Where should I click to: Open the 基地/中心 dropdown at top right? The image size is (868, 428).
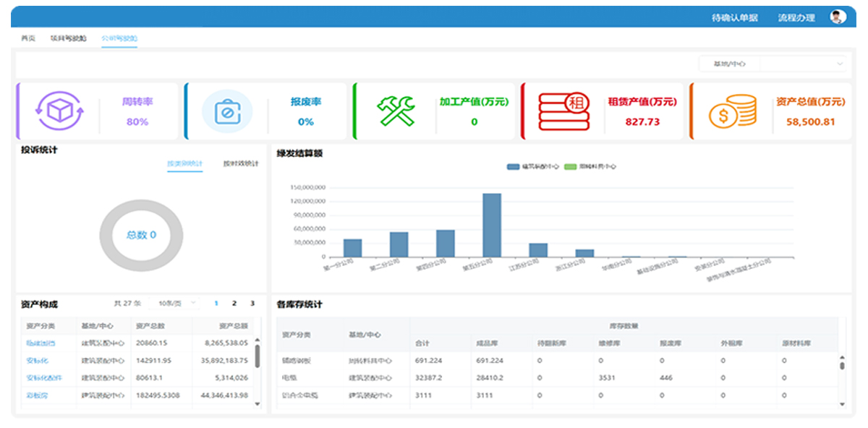click(x=772, y=64)
